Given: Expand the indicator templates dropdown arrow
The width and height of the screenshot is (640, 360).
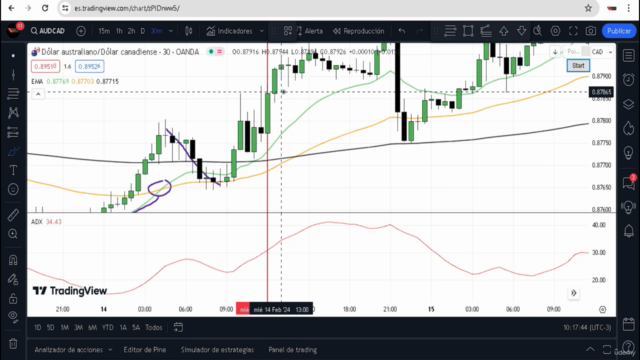Looking at the screenshot, I should tap(262, 31).
